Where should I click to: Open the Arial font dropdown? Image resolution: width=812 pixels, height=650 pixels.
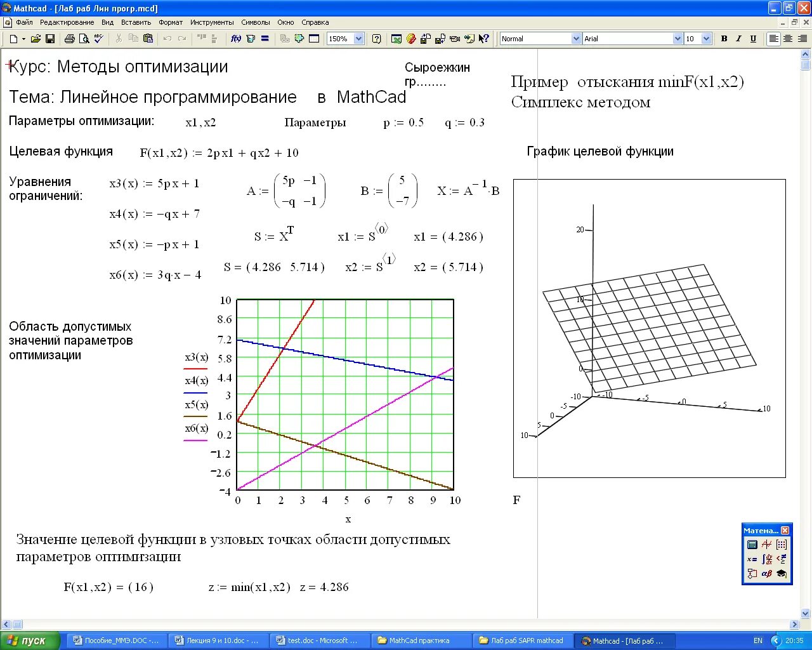click(x=678, y=39)
